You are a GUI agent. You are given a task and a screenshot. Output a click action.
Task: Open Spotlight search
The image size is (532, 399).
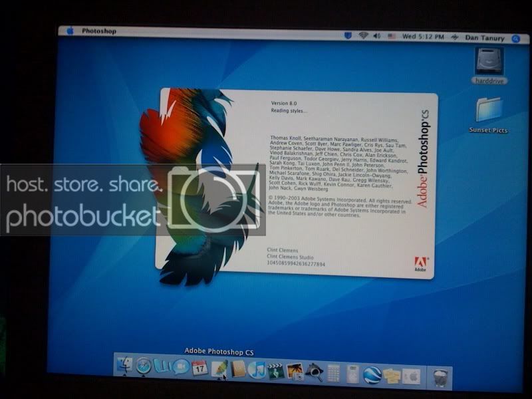coord(516,39)
